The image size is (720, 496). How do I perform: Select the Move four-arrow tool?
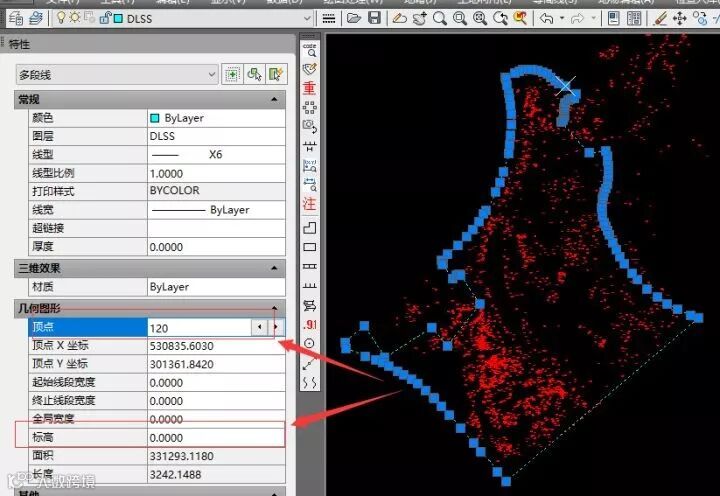click(x=680, y=18)
